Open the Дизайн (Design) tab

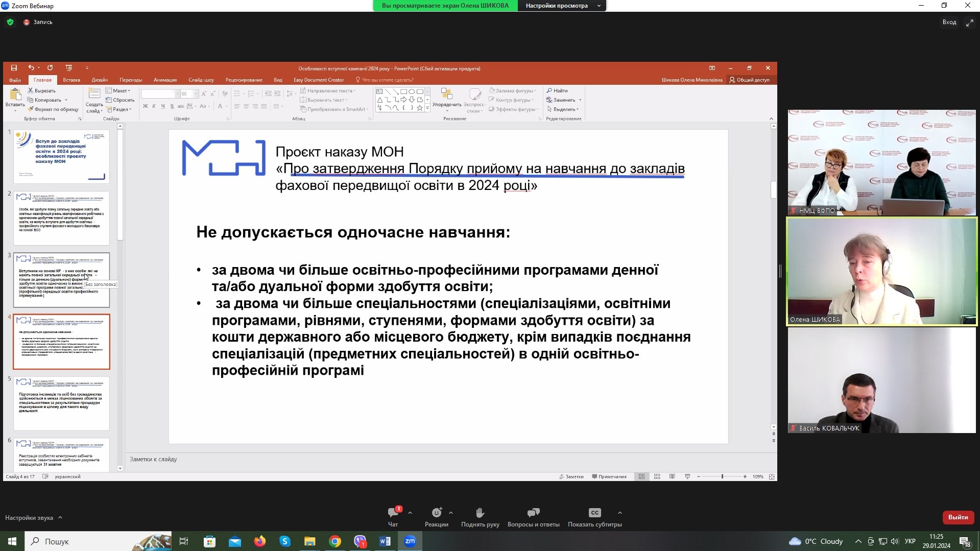[100, 80]
